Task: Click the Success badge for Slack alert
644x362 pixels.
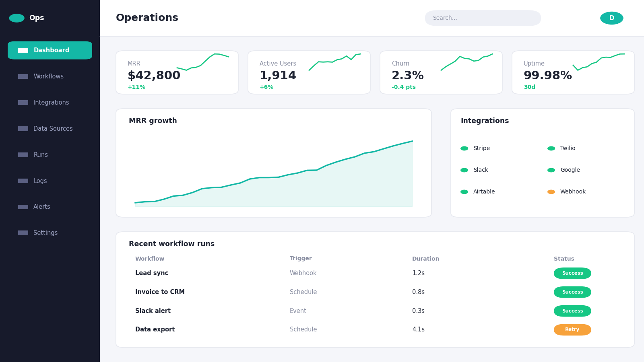Action: click(x=572, y=311)
